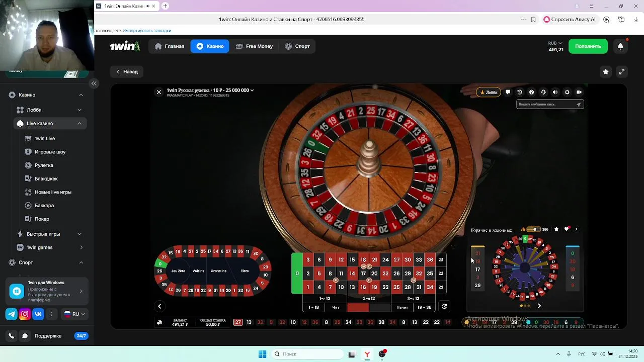Call support via phone icon
Viewport: 644px width, 362px height.
point(11,336)
